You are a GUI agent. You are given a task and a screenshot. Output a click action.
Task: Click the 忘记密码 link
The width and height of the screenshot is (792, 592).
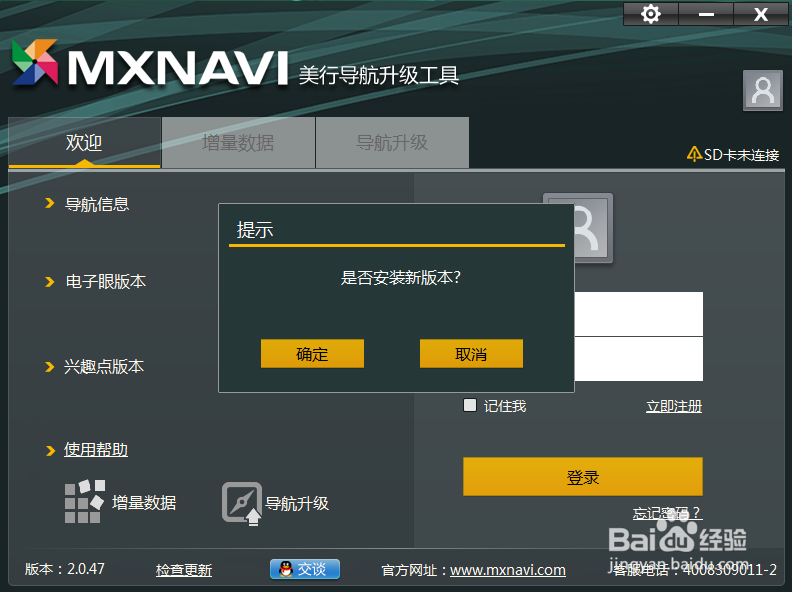tap(667, 513)
